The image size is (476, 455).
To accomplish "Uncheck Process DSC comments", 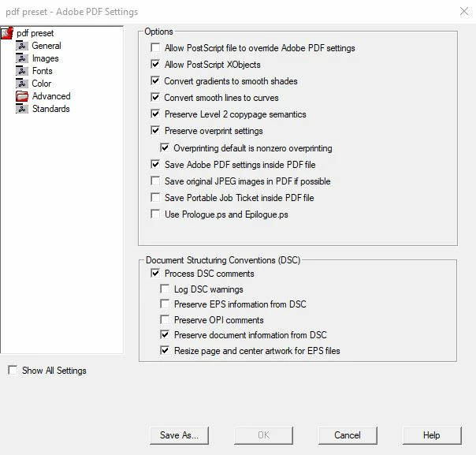I will (155, 273).
